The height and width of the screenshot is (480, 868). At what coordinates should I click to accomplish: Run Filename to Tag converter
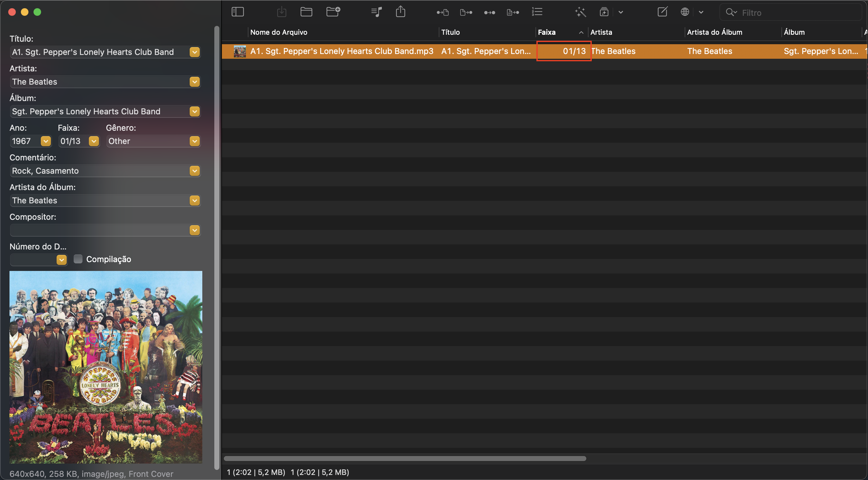pyautogui.click(x=466, y=12)
